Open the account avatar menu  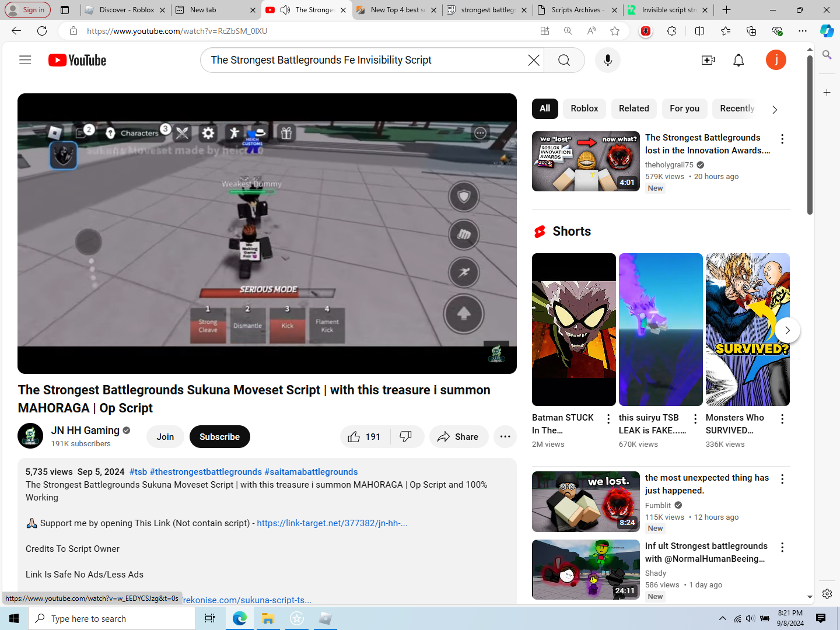776,60
